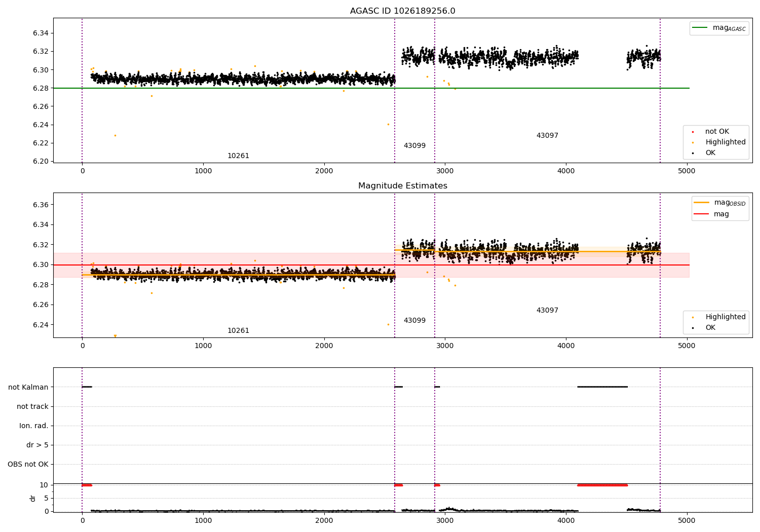The width and height of the screenshot is (760, 532).
Task: Click x-axis '2000' tick under Magnitude Estimates plot
Action: tap(324, 346)
